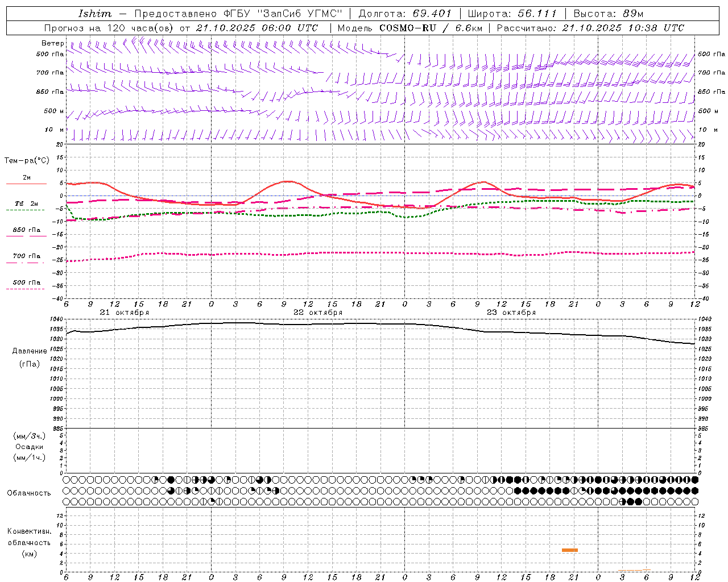Click the orange convective cloud bar near hour 21

(570, 550)
